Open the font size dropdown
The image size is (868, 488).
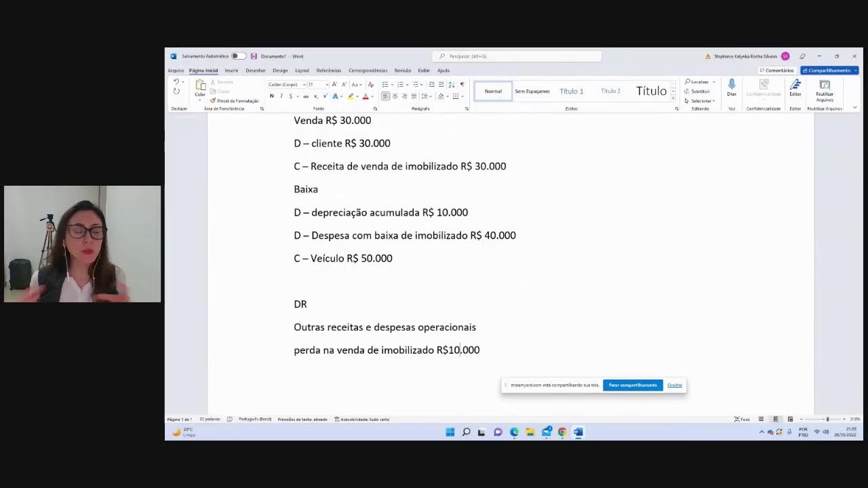tap(327, 84)
